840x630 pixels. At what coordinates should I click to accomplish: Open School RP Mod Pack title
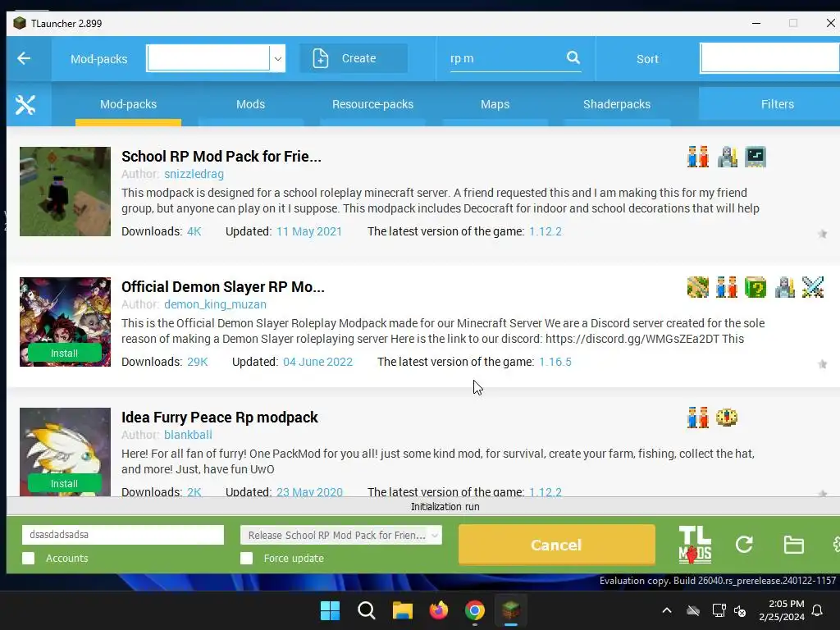click(x=221, y=157)
